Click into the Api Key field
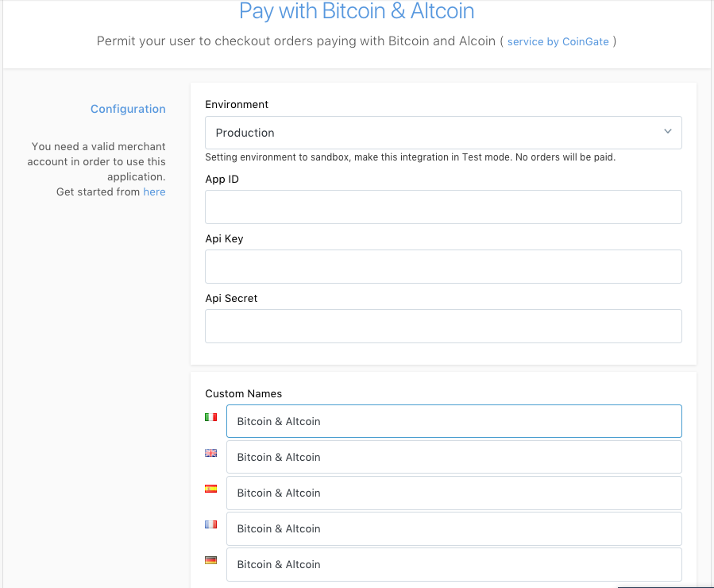714x588 pixels. coord(443,266)
